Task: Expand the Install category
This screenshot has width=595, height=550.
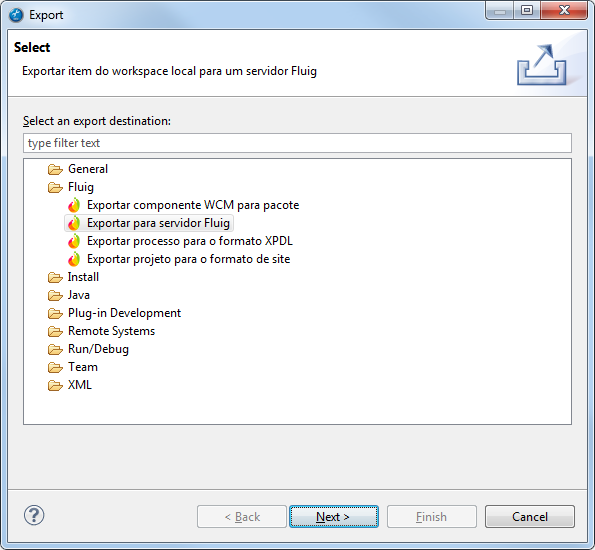Action: tap(83, 277)
